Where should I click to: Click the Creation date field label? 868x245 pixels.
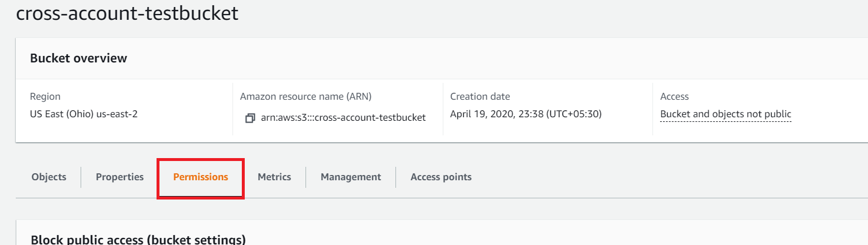tap(480, 97)
